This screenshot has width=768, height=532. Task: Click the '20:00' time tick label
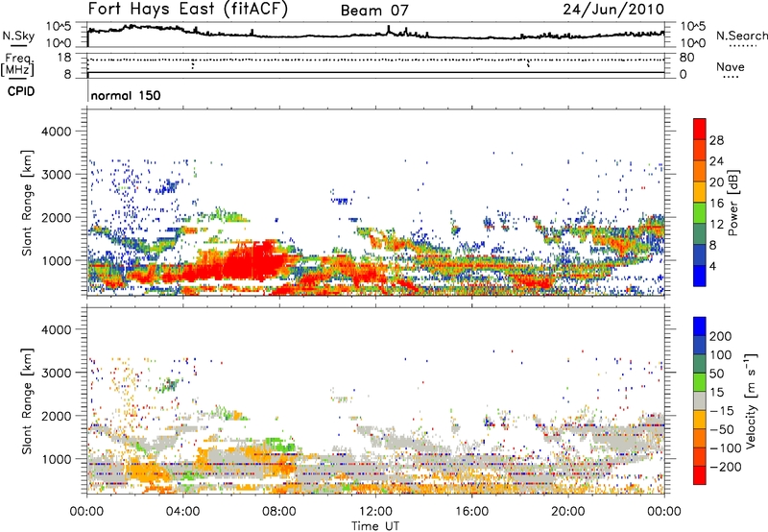[x=568, y=512]
